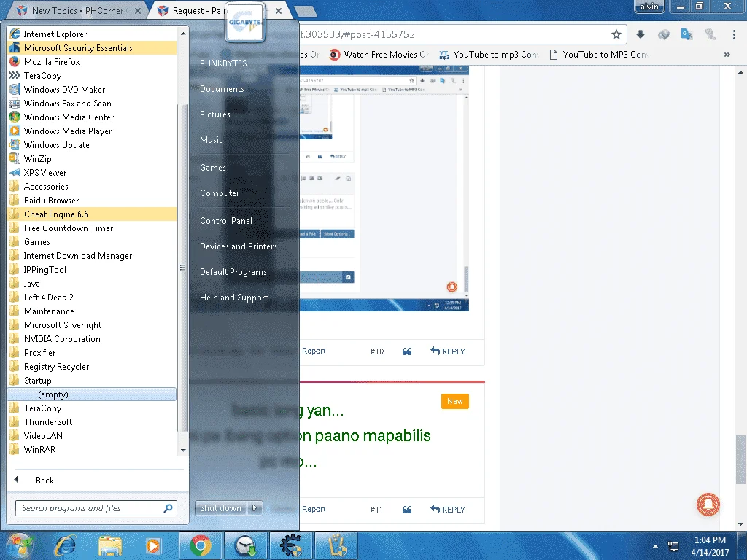
Task: Report post #10
Action: coord(314,351)
